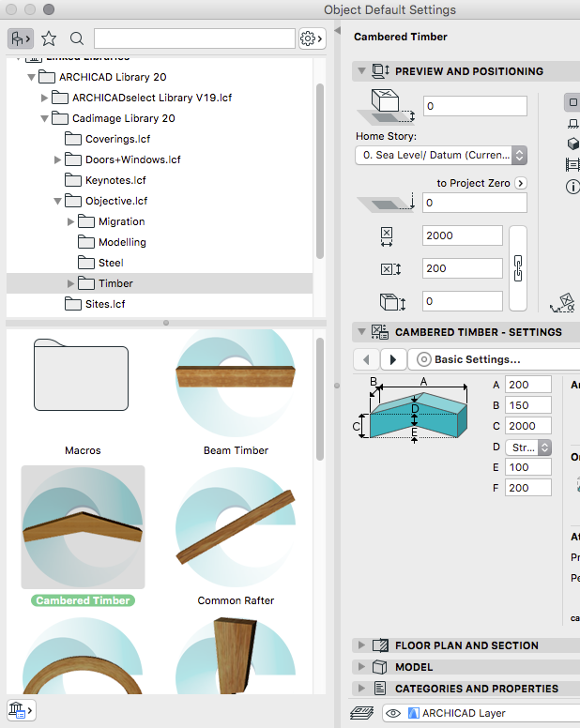
Task: Select the Modelling folder
Action: click(112, 242)
